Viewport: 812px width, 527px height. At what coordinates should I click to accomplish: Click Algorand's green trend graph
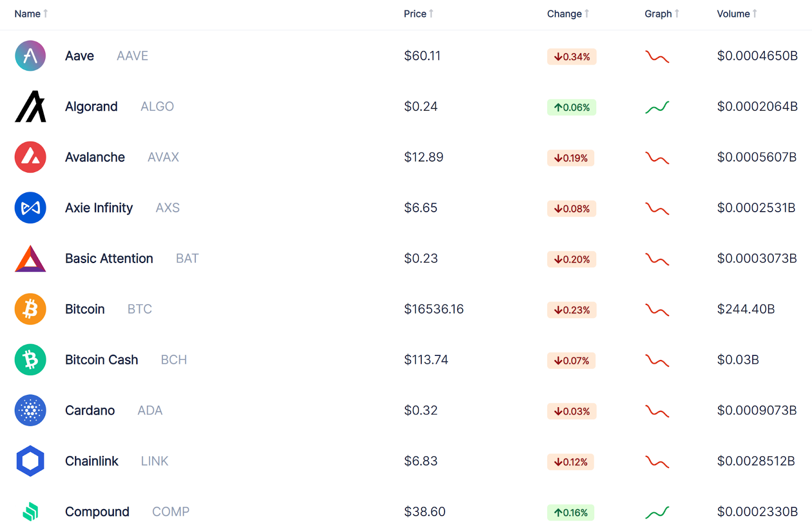point(657,107)
